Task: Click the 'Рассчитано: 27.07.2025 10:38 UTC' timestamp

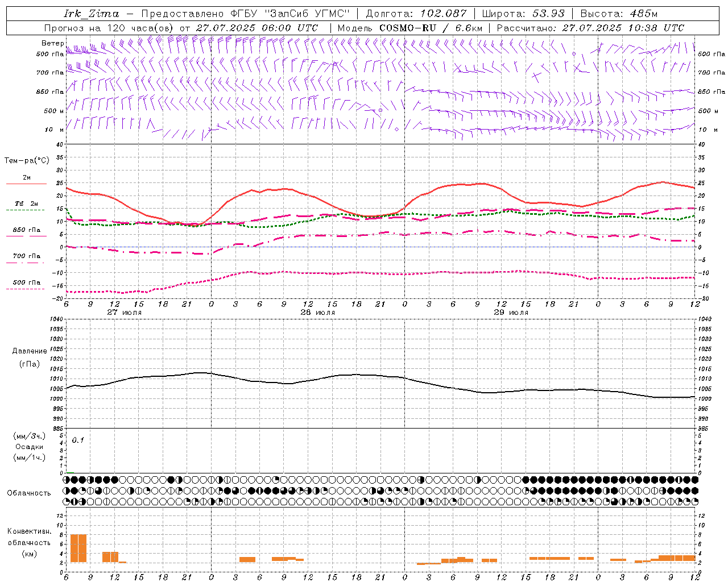Action: [590, 28]
